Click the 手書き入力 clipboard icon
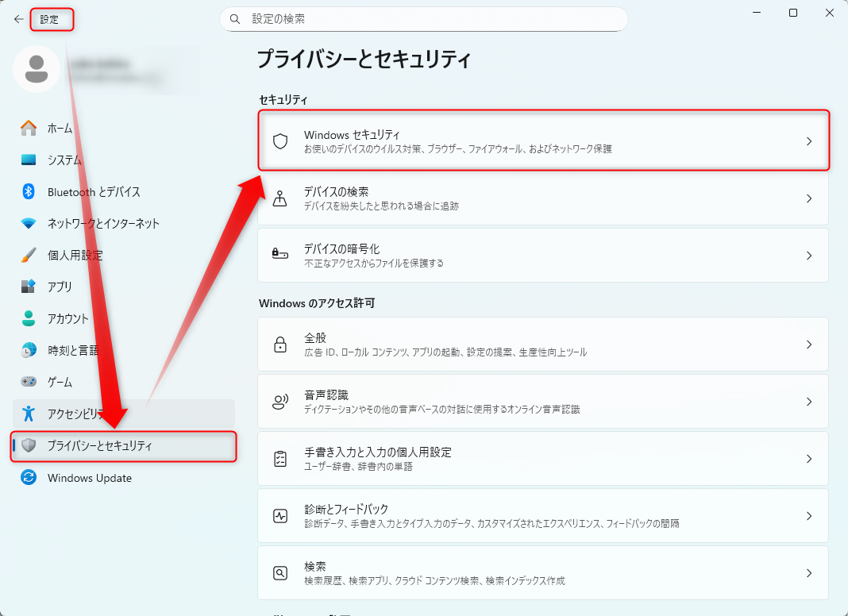 280,459
